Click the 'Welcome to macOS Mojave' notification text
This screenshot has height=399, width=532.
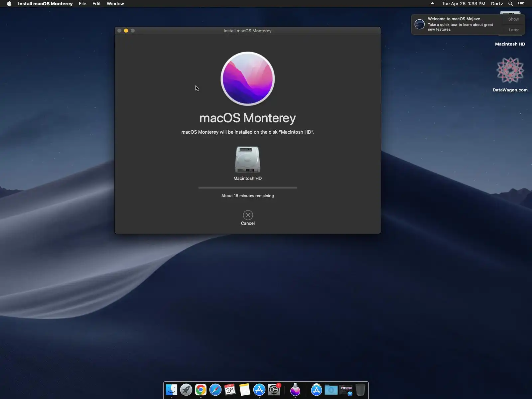(x=454, y=19)
